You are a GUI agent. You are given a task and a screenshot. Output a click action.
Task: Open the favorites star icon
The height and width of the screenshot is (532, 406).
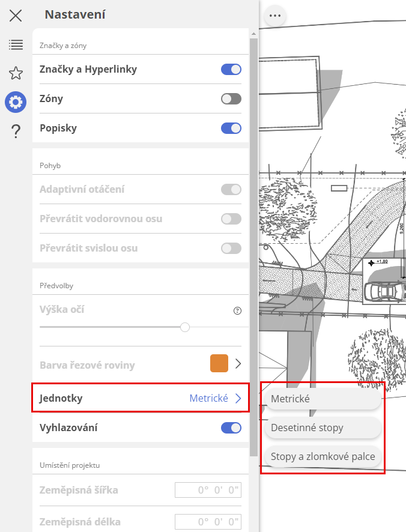tap(16, 73)
